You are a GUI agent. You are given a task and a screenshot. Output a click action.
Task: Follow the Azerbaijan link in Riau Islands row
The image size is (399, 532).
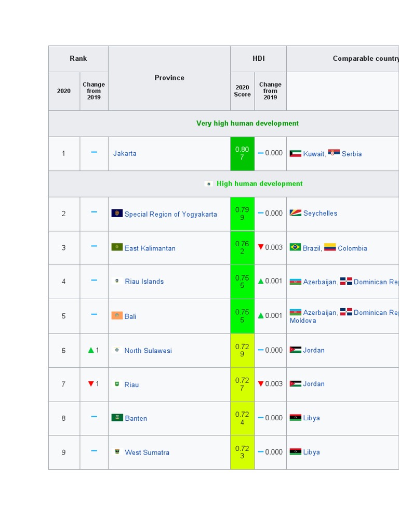click(x=320, y=282)
